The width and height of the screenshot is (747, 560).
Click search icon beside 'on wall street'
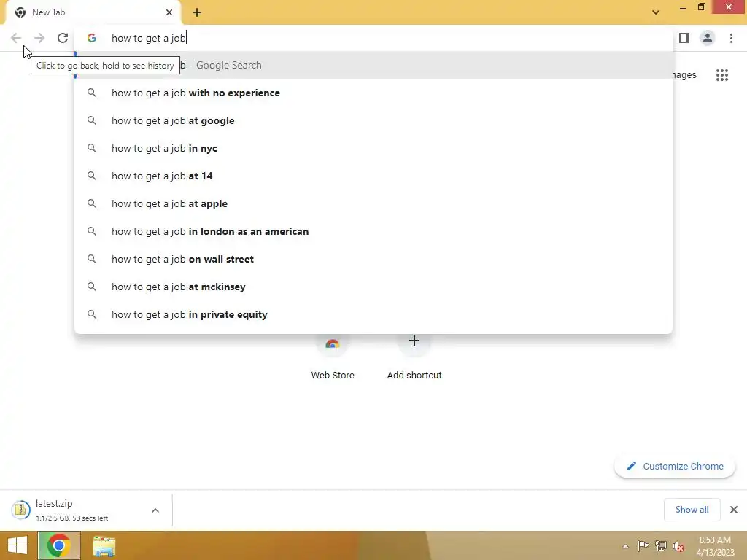(91, 259)
